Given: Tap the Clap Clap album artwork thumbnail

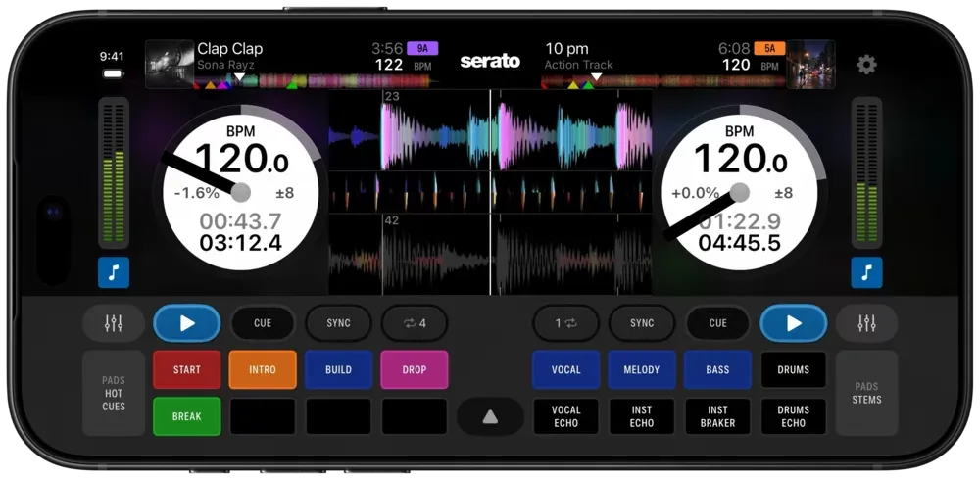Looking at the screenshot, I should [170, 65].
